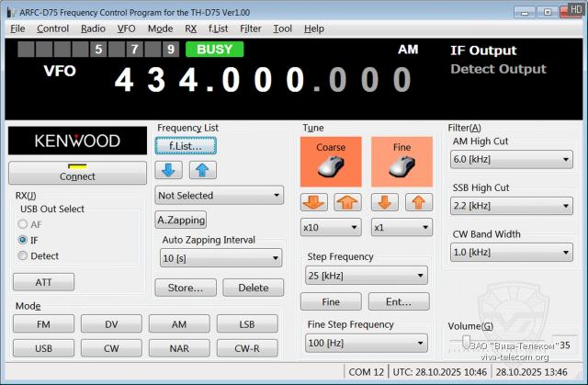Open the Radio menu
The height and width of the screenshot is (385, 588).
93,28
